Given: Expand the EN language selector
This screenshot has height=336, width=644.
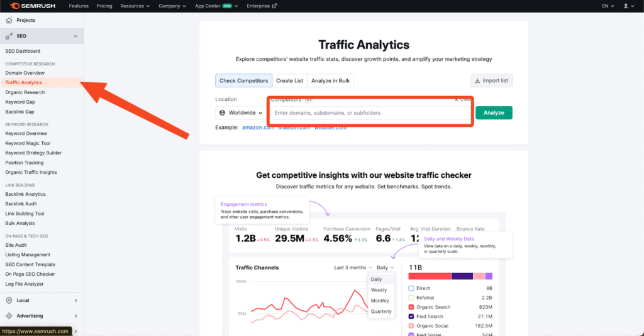Looking at the screenshot, I should [607, 6].
